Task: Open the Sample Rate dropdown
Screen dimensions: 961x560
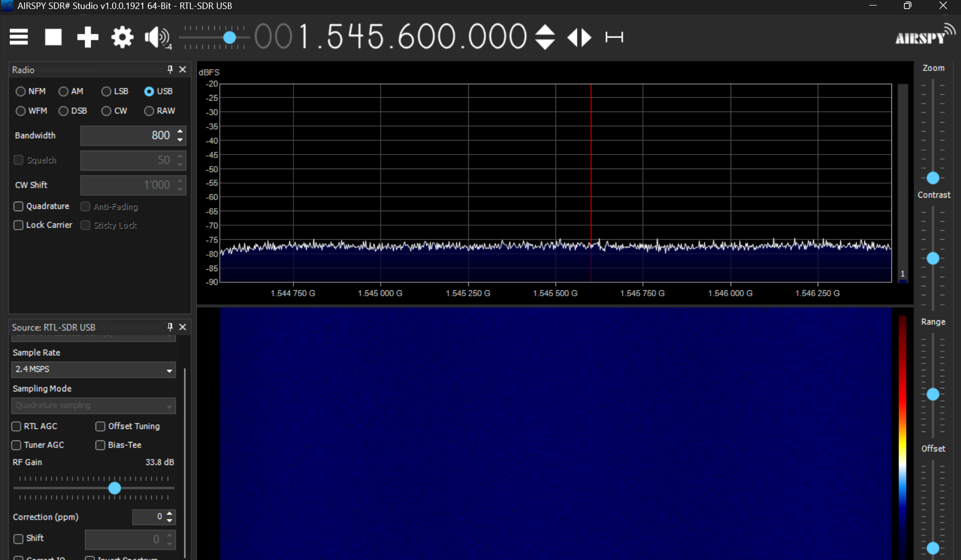Action: click(93, 369)
